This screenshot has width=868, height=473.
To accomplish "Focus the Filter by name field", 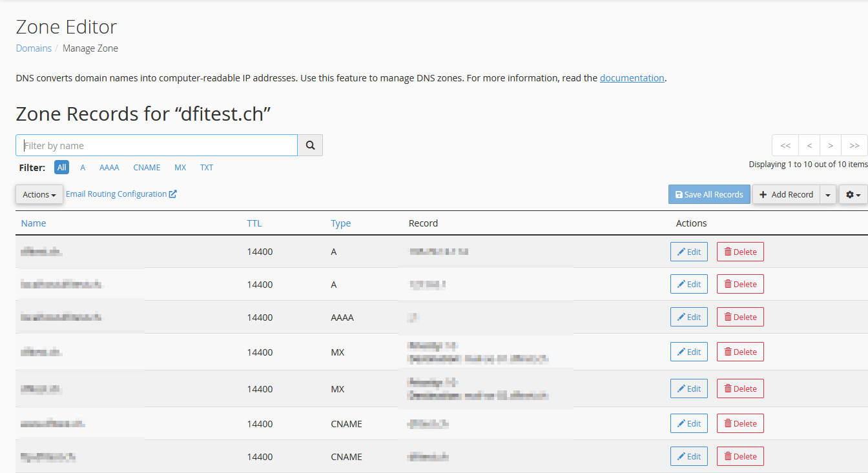I will tap(156, 145).
